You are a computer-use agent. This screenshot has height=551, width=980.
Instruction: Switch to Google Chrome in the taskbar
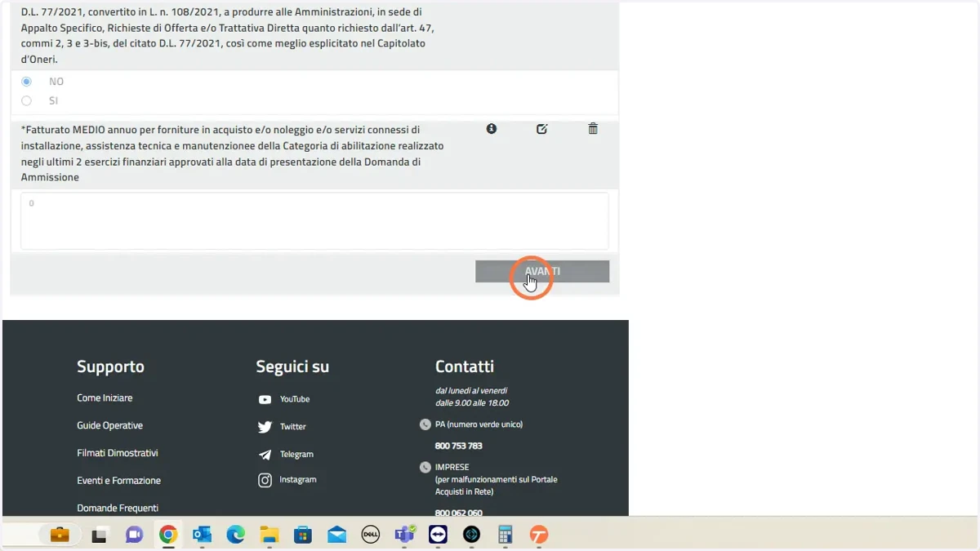click(x=168, y=535)
